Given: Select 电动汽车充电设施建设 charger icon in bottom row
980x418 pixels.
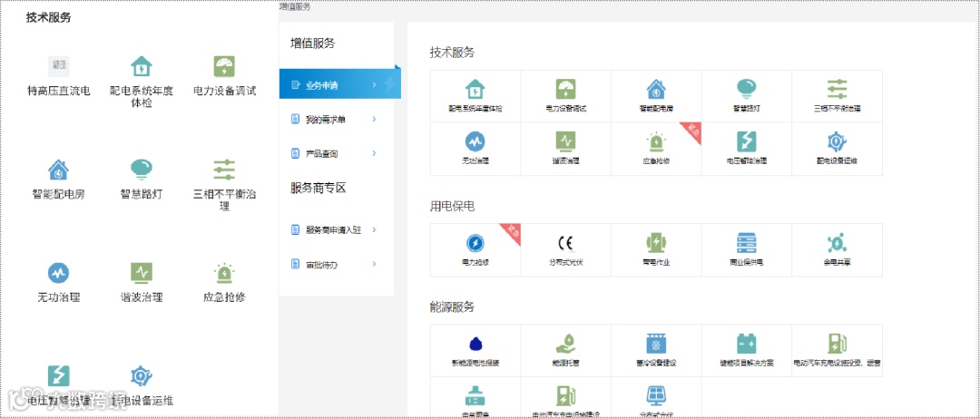Looking at the screenshot, I should (x=565, y=396).
